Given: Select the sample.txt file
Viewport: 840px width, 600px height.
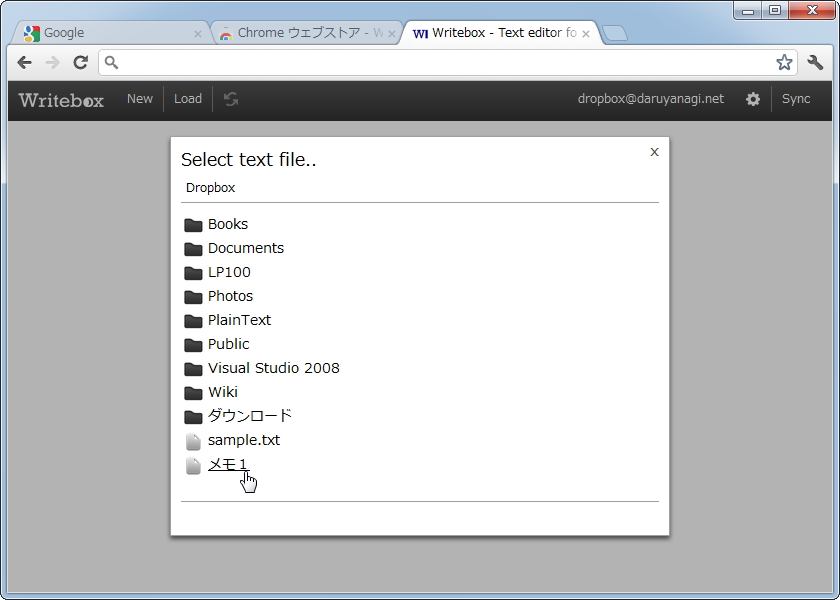Looking at the screenshot, I should tap(244, 440).
